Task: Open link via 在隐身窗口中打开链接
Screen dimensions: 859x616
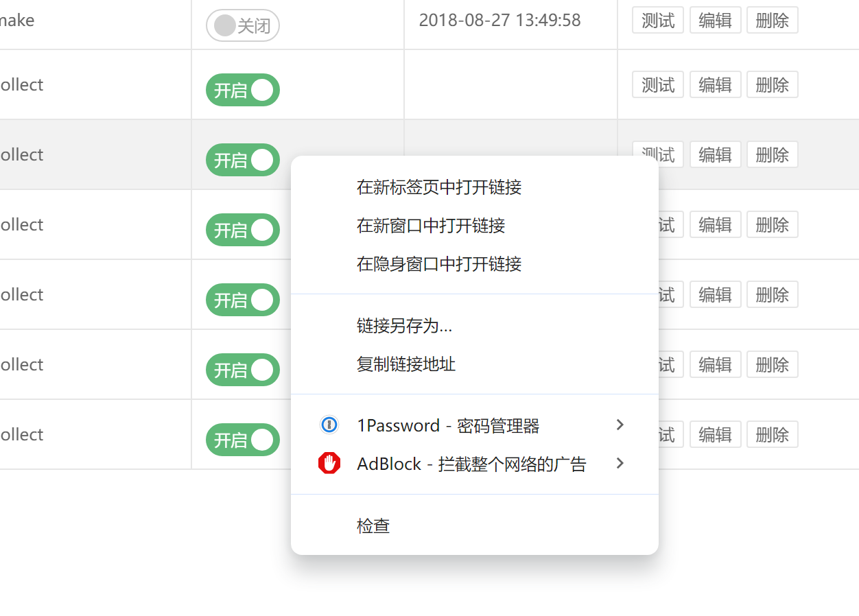Action: click(x=439, y=264)
